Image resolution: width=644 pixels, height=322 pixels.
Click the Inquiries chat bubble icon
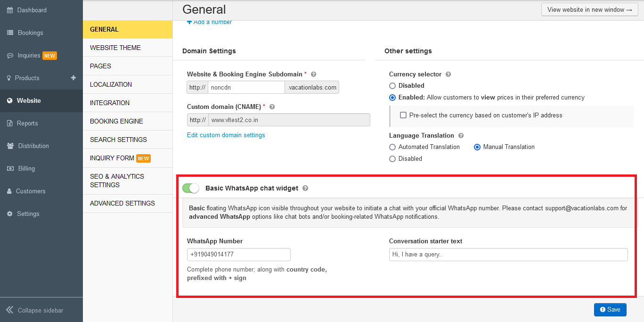[10, 56]
